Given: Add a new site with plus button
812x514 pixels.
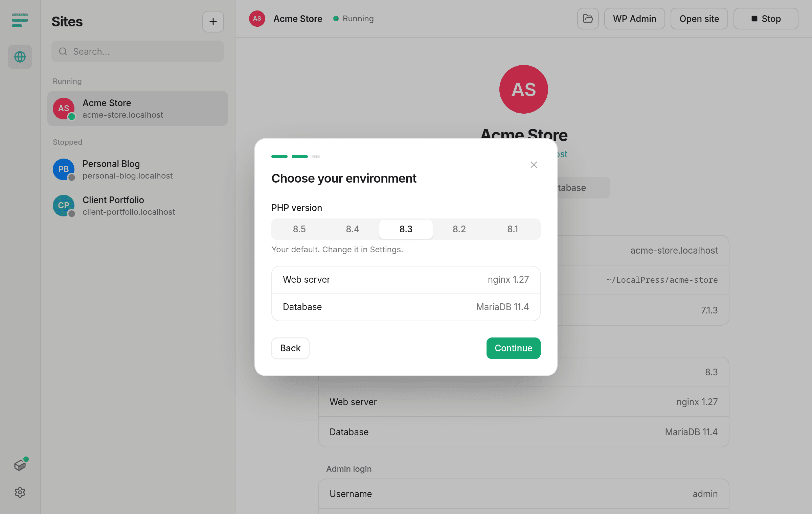Looking at the screenshot, I should coord(213,22).
